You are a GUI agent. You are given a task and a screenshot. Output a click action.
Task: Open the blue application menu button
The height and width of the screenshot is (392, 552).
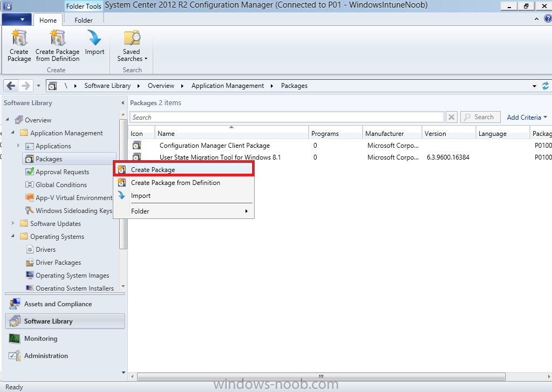(17, 19)
